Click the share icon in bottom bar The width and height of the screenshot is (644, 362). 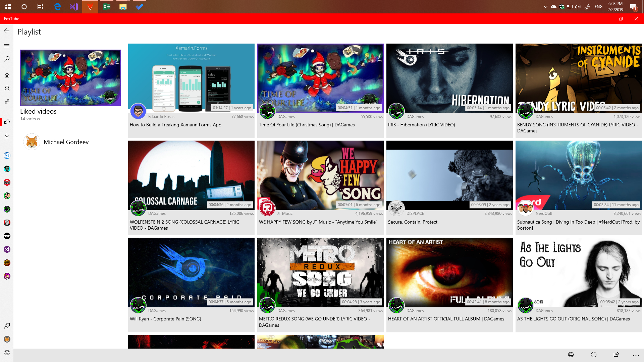click(616, 355)
